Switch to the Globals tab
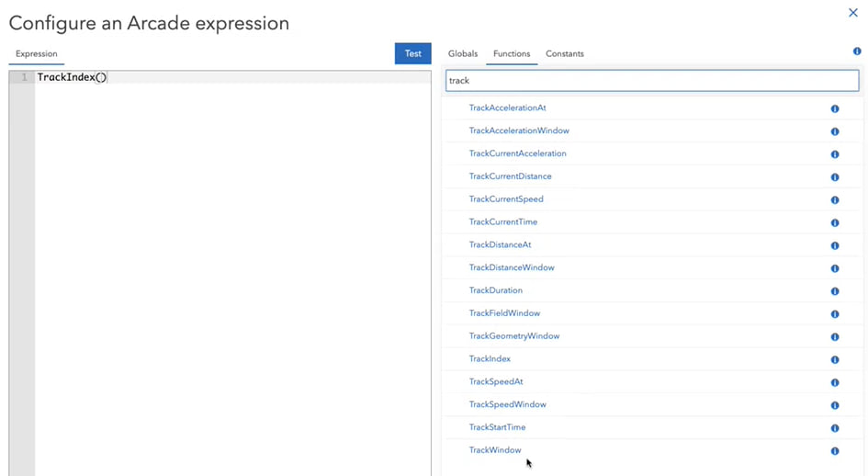The width and height of the screenshot is (868, 476). pyautogui.click(x=463, y=54)
